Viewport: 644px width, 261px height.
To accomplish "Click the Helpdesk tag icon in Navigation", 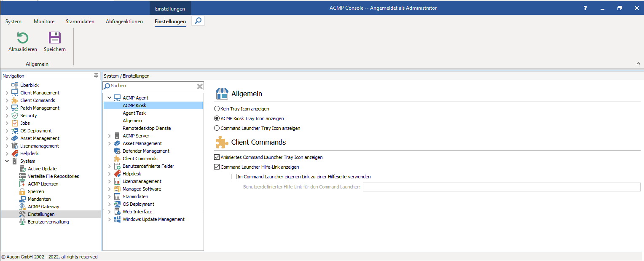I will pyautogui.click(x=15, y=153).
